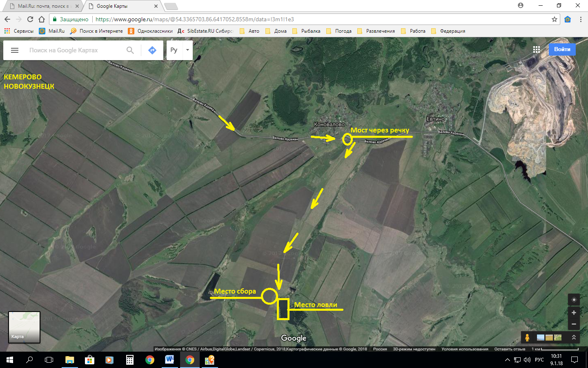The height and width of the screenshot is (368, 588).
Task: Open the Google Maps hamburger menu
Action: (x=15, y=50)
